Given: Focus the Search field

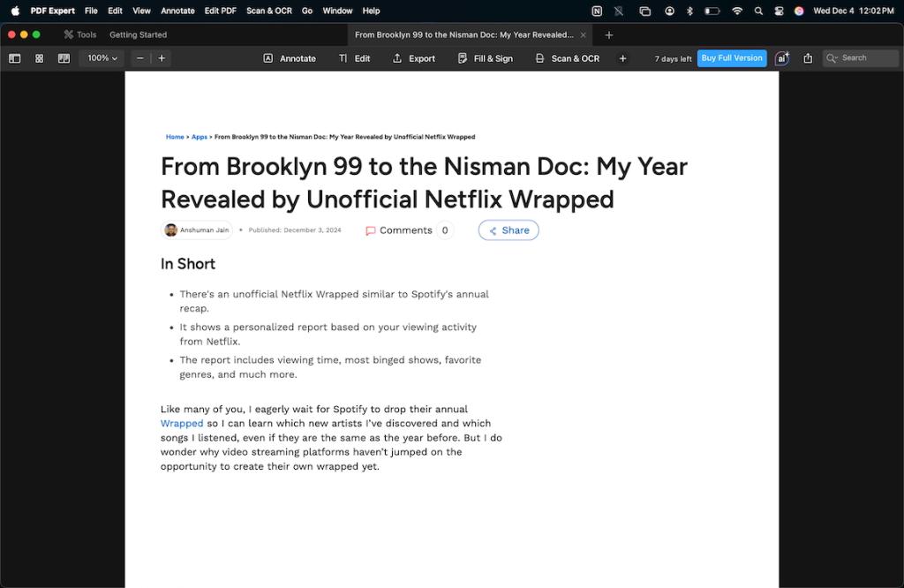Looking at the screenshot, I should click(x=860, y=58).
